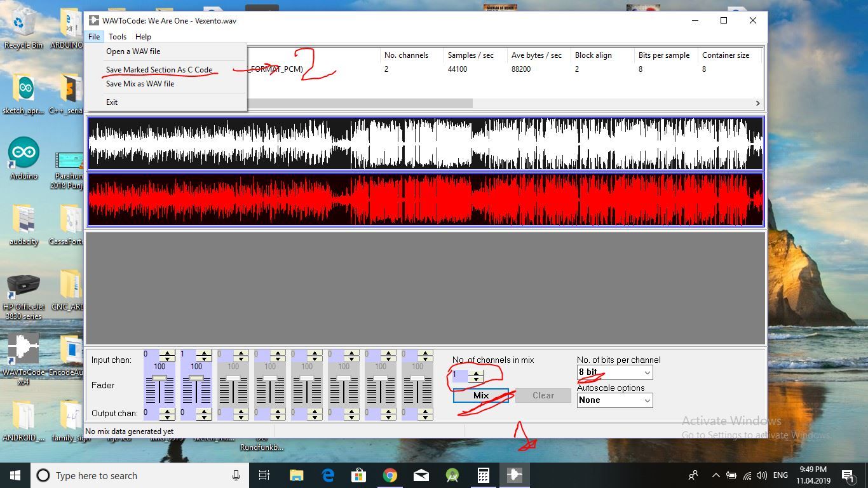Open the Autoscale options dropdown showing 'None'
The width and height of the screenshot is (868, 488).
tap(646, 400)
